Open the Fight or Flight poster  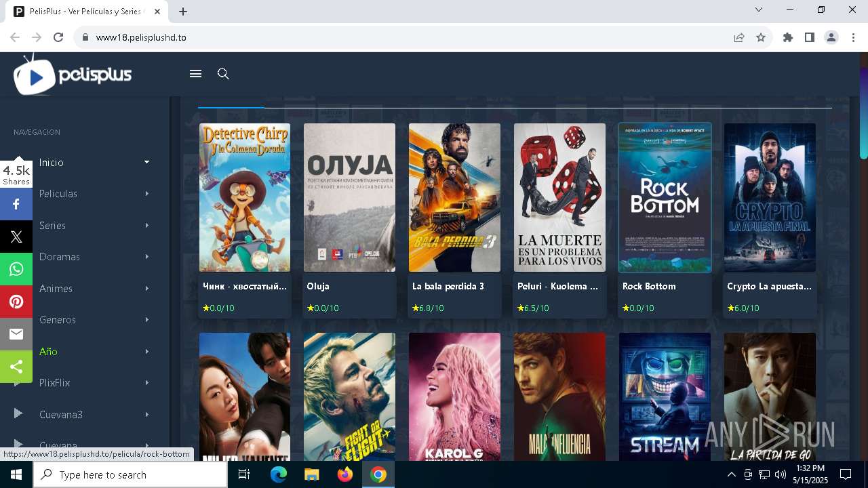(349, 396)
